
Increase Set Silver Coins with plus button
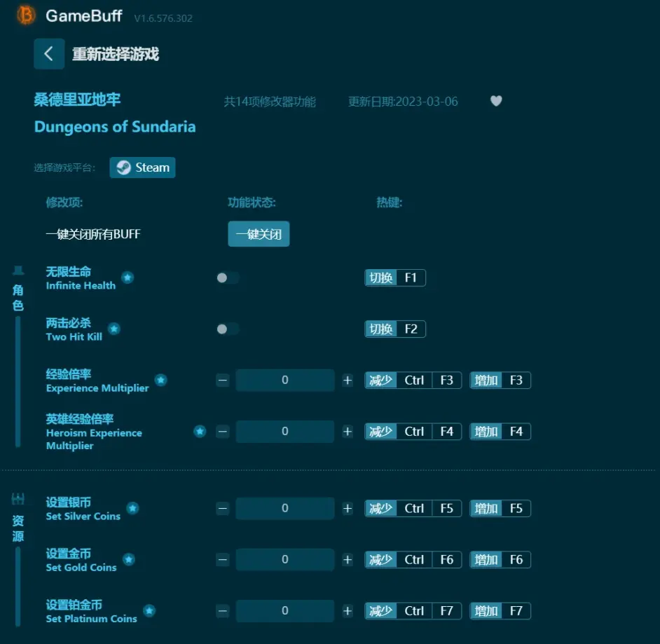point(348,509)
